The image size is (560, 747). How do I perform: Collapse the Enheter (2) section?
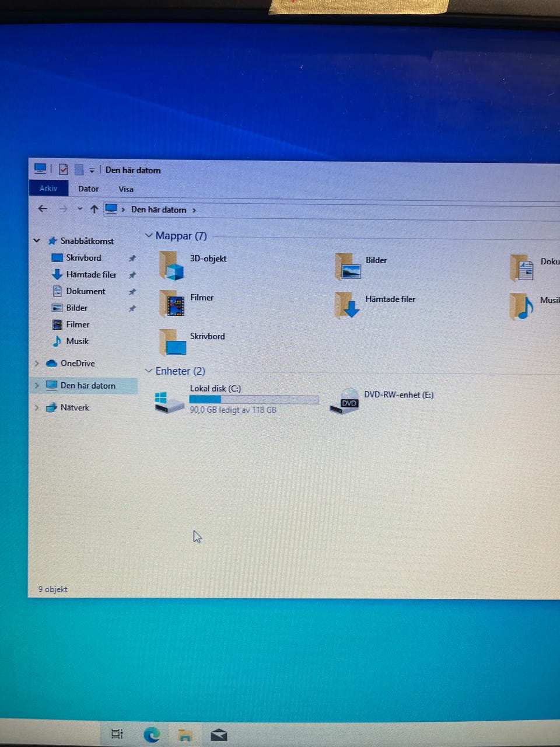click(149, 371)
